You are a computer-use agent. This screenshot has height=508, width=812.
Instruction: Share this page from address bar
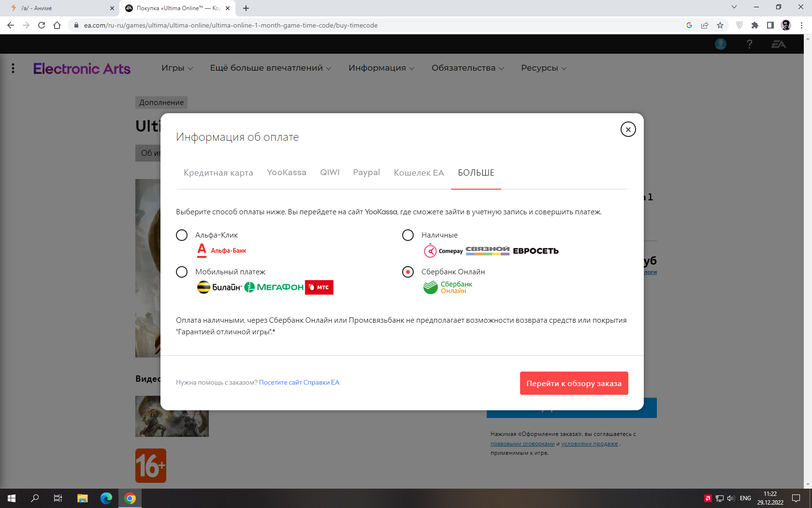point(705,25)
